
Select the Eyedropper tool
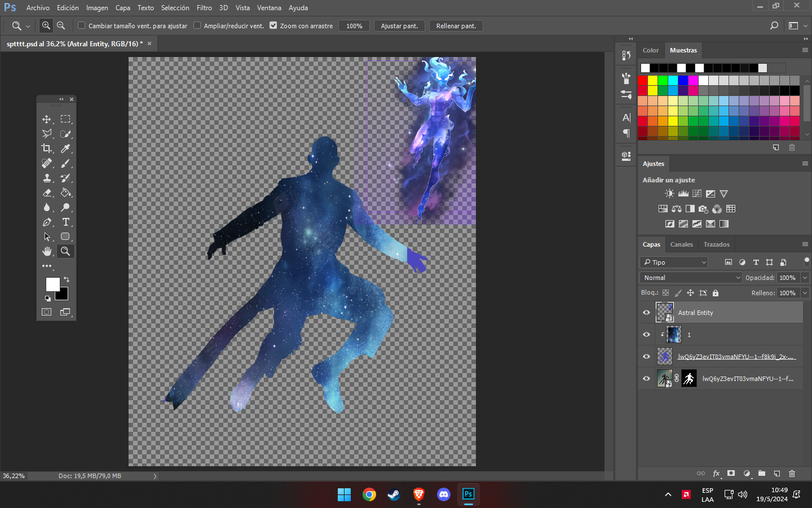coord(65,148)
